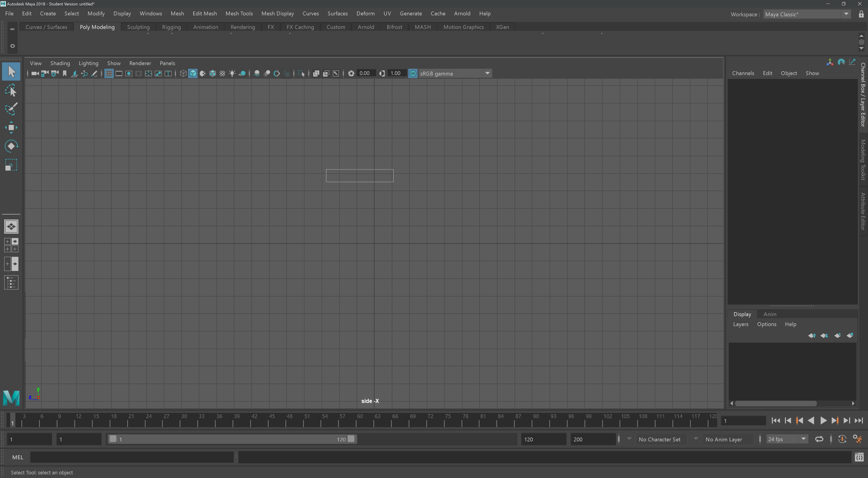
Task: Toggle viewport lighting with all lights icon
Action: coord(232,73)
